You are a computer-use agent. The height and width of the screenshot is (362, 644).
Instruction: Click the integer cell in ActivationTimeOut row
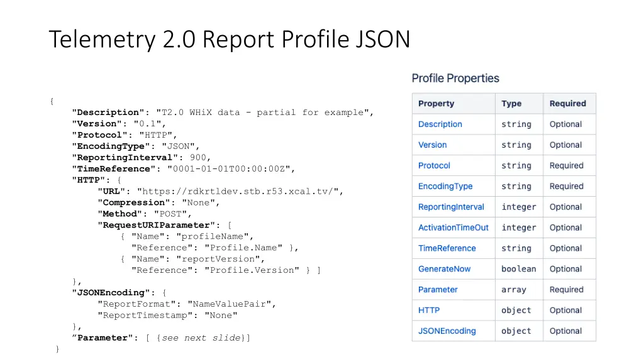[519, 228]
